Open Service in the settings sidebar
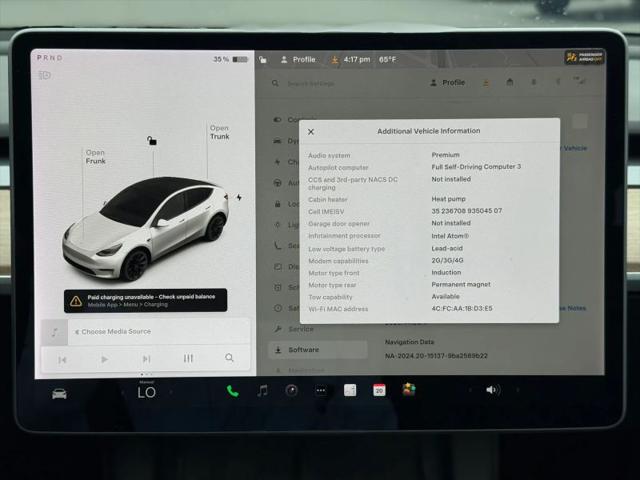Viewport: 640px width, 480px height. pyautogui.click(x=293, y=329)
